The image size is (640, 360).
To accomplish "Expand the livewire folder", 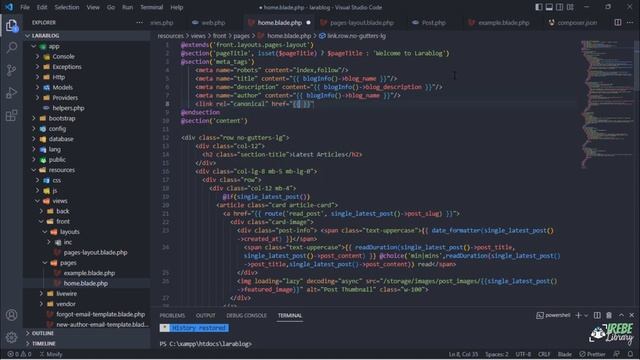I will [x=87, y=293].
